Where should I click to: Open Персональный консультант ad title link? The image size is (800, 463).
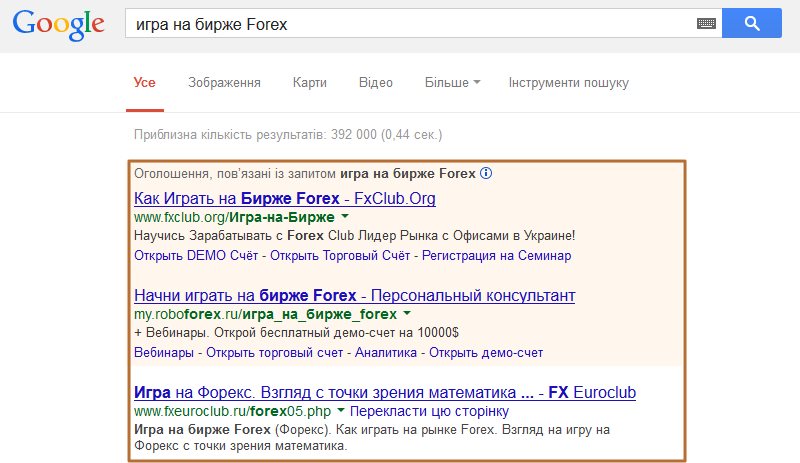point(355,295)
